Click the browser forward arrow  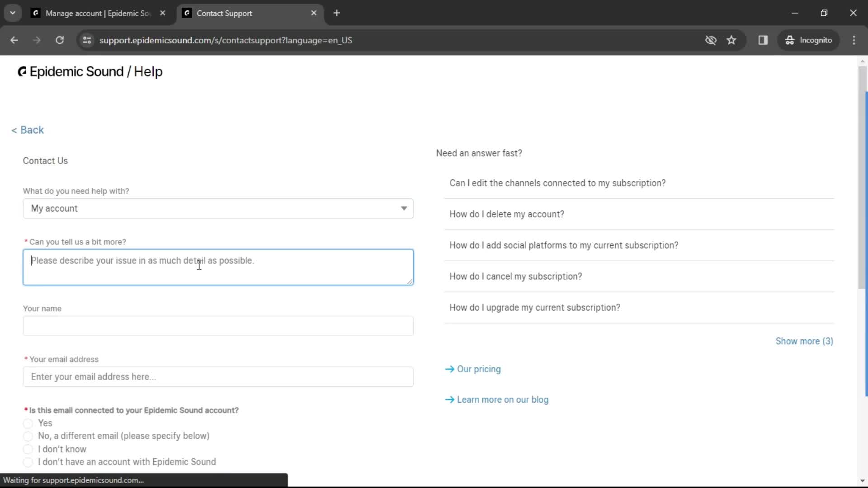click(37, 40)
